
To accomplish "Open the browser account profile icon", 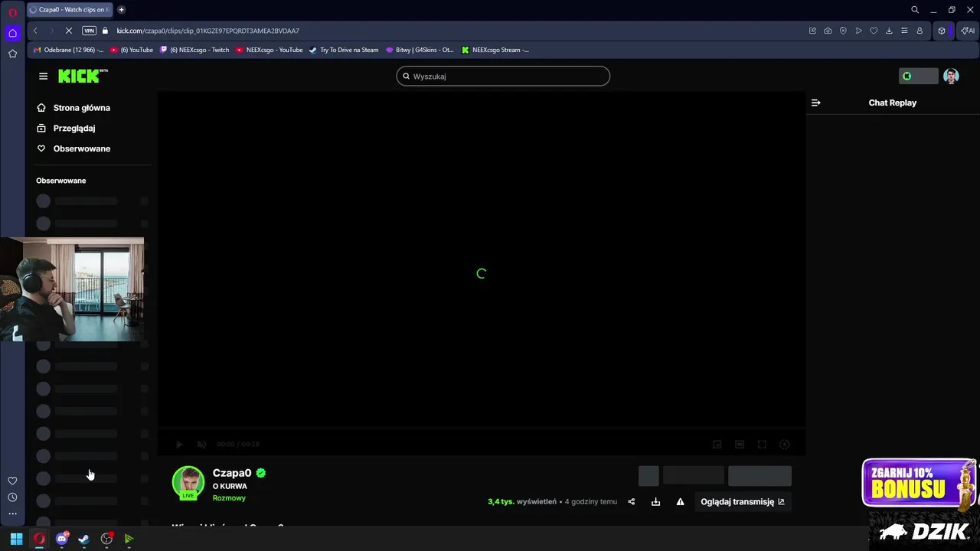I will tap(920, 31).
